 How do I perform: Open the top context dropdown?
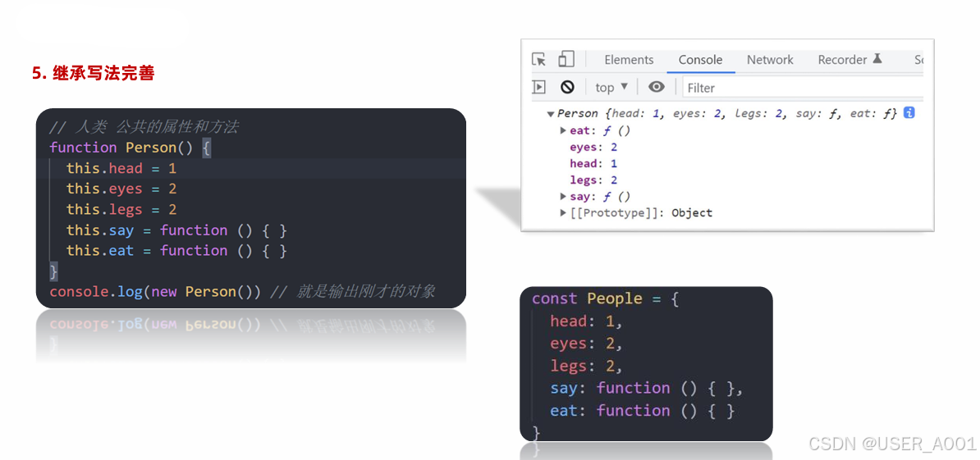point(611,88)
